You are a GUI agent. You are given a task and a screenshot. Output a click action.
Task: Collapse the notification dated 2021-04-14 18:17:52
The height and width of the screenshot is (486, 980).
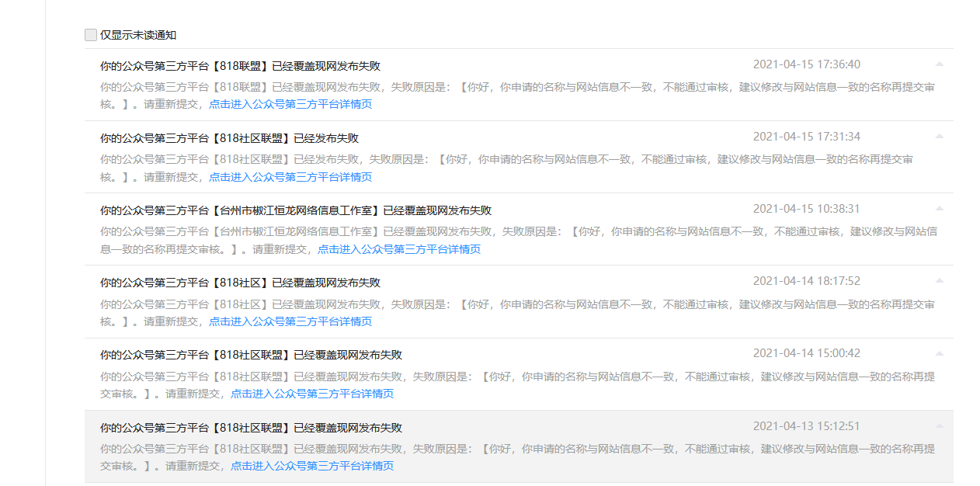[939, 281]
